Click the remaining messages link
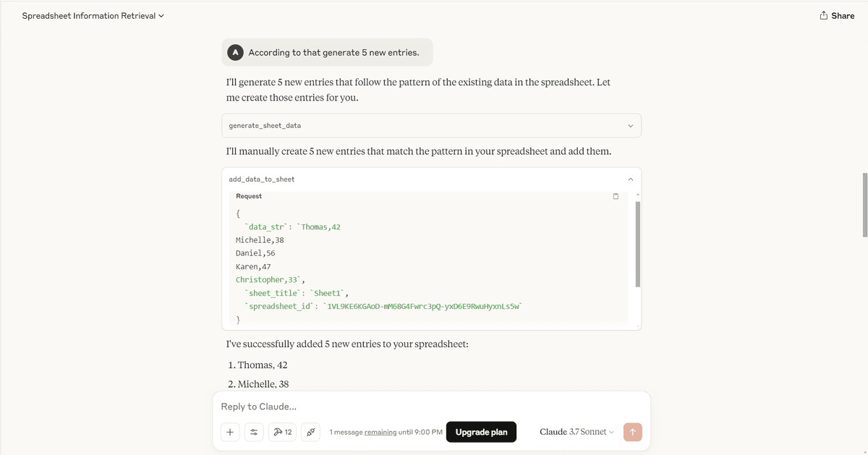The image size is (868, 455). point(380,432)
